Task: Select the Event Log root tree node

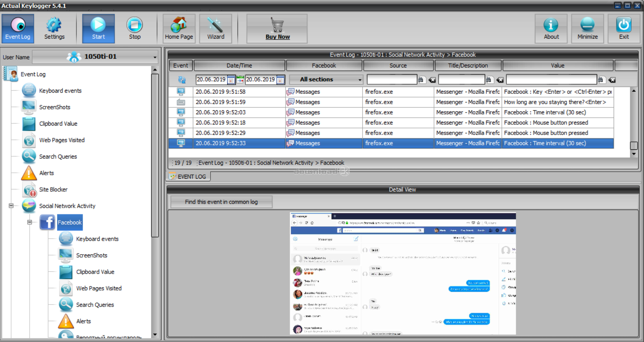Action: 33,74
